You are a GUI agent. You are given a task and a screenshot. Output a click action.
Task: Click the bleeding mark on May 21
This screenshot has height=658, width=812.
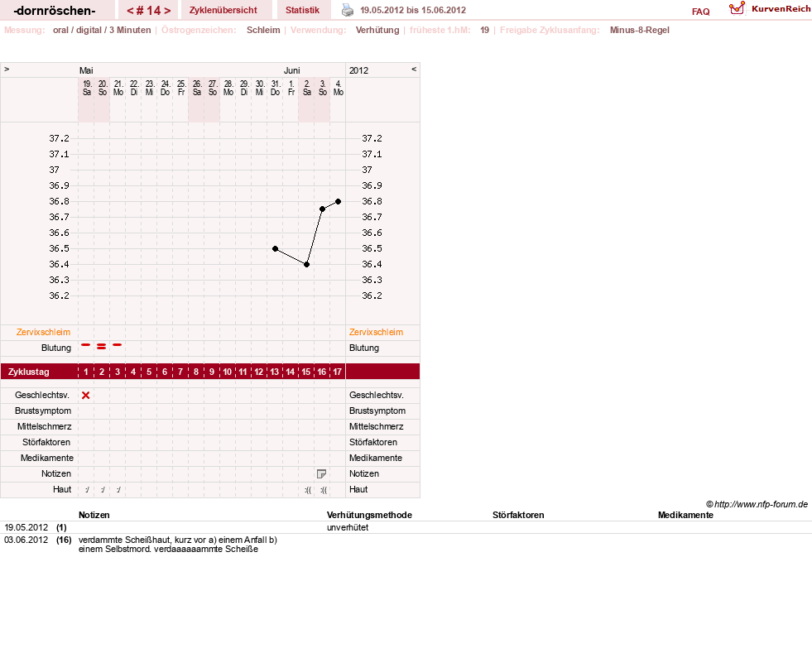tap(118, 345)
